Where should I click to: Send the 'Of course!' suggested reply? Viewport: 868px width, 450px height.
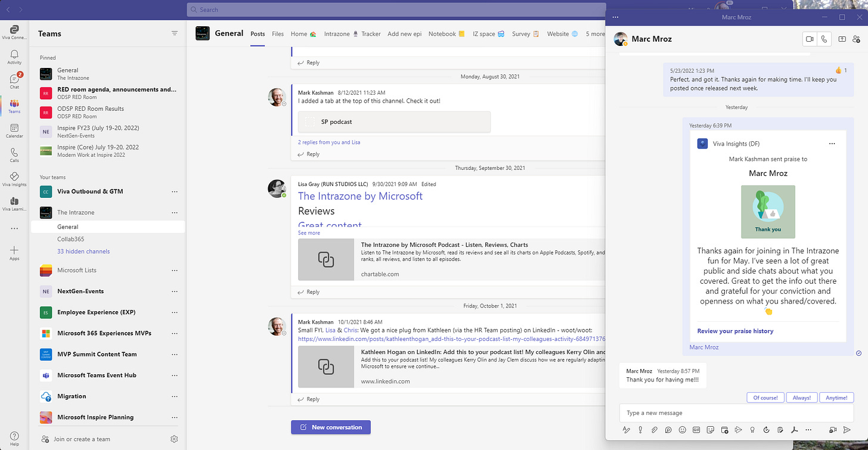765,398
